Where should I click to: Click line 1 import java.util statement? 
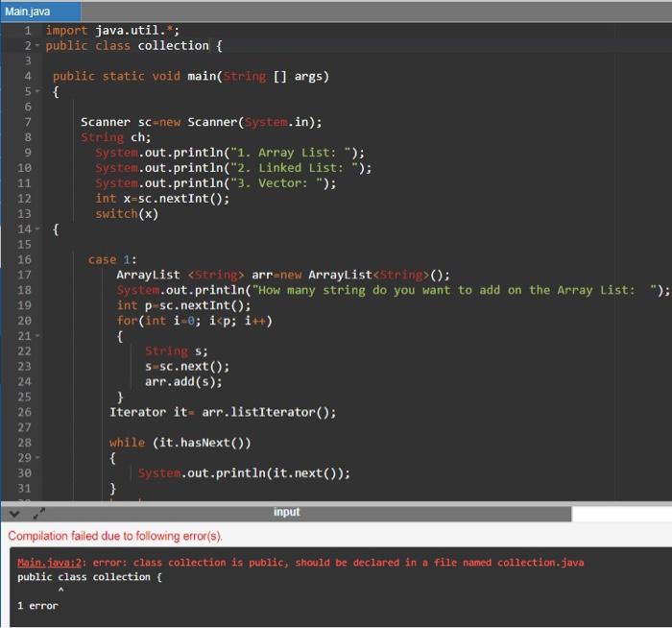pos(112,31)
